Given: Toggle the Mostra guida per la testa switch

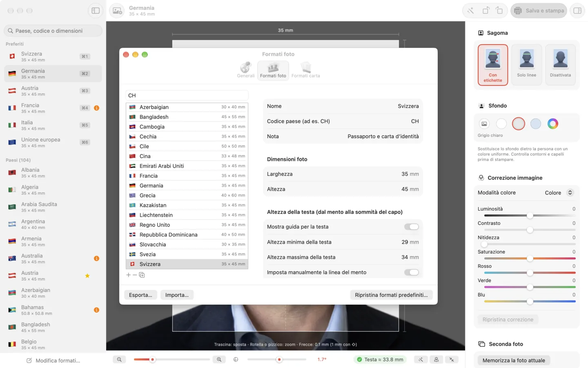Looking at the screenshot, I should pyautogui.click(x=411, y=227).
